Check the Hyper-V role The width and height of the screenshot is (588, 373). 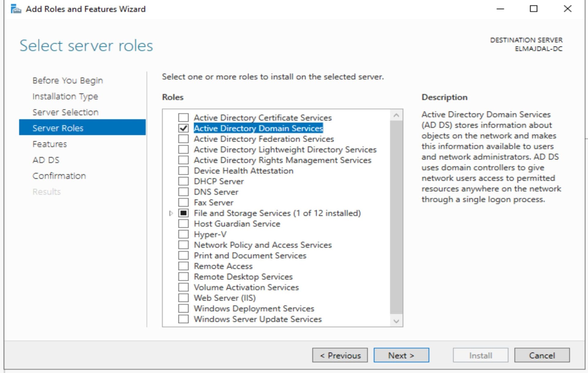(183, 234)
